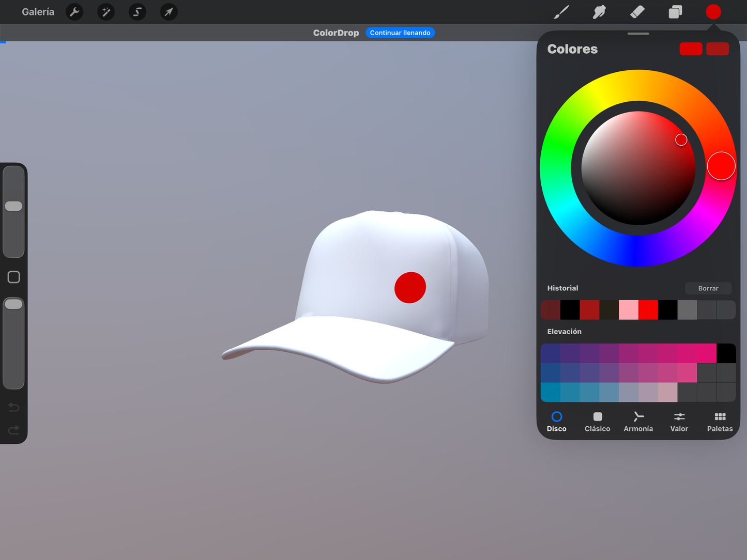Screen dimensions: 747x560
Task: Select the Eraser tool
Action: tap(637, 12)
